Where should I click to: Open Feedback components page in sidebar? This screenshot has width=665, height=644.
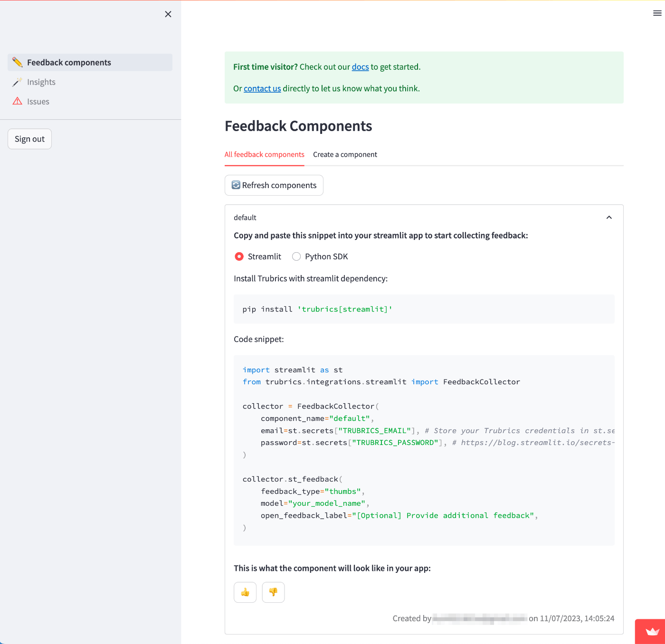pyautogui.click(x=90, y=62)
